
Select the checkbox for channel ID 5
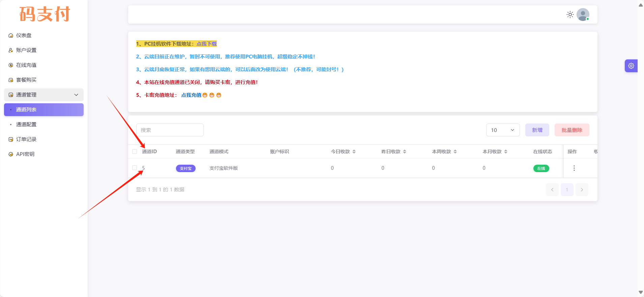[135, 168]
